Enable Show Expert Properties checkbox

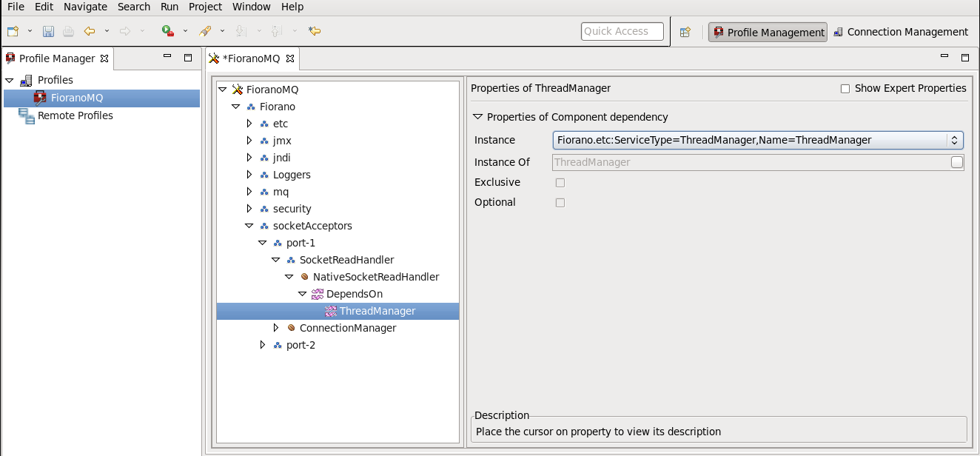tap(845, 89)
